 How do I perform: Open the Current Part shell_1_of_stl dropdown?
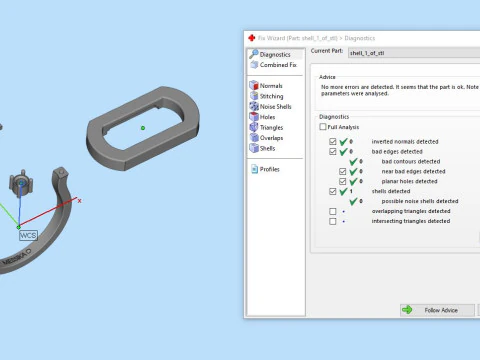pyautogui.click(x=414, y=53)
